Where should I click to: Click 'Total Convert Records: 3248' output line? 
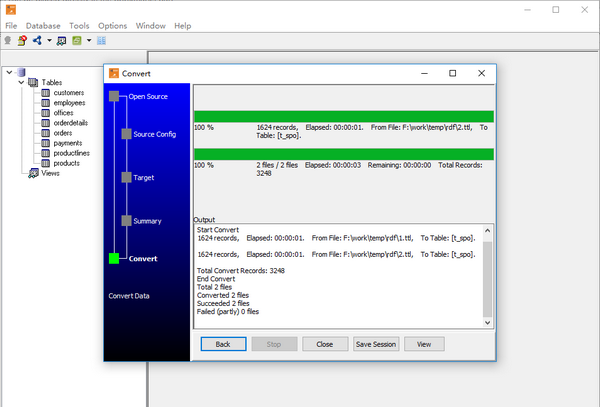click(x=241, y=270)
